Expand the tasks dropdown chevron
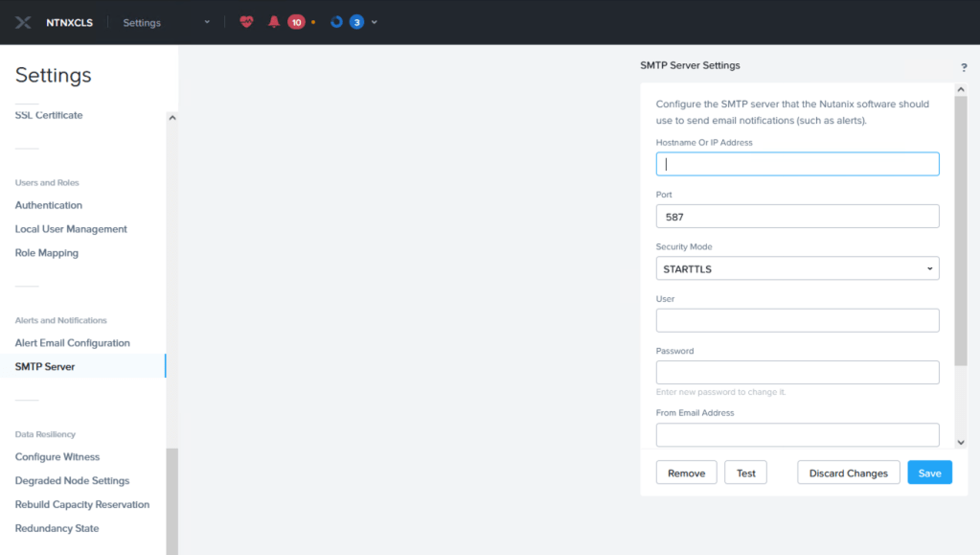980x555 pixels. coord(375,22)
